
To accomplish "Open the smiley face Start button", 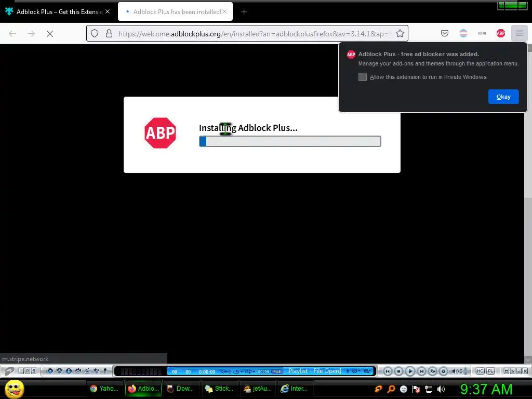I will 14,389.
